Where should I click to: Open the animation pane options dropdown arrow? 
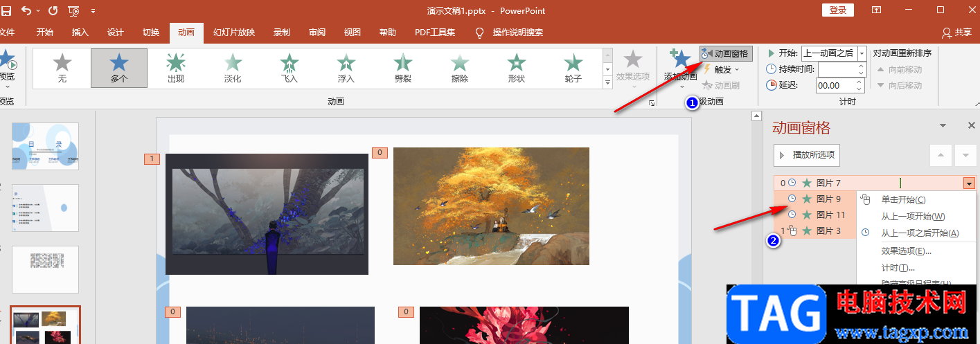(943, 125)
